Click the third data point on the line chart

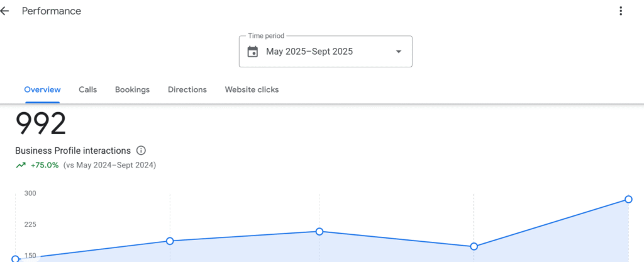[319, 231]
